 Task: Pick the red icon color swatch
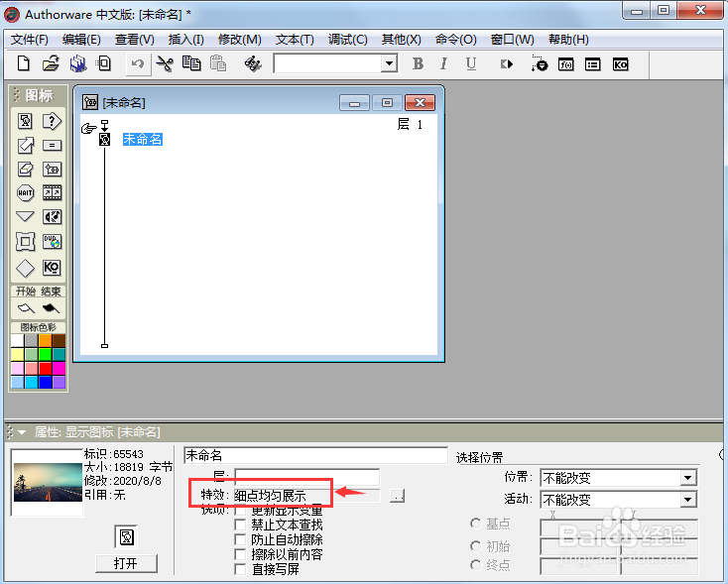(45, 368)
